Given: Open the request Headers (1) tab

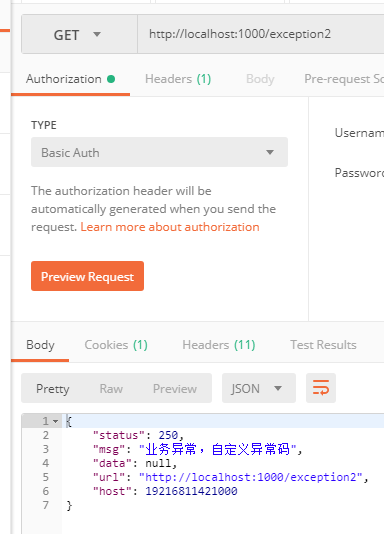Looking at the screenshot, I should click(178, 79).
